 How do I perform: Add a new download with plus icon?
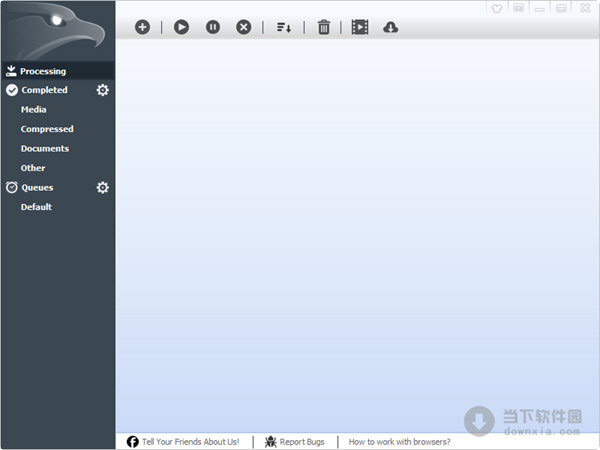[x=142, y=27]
